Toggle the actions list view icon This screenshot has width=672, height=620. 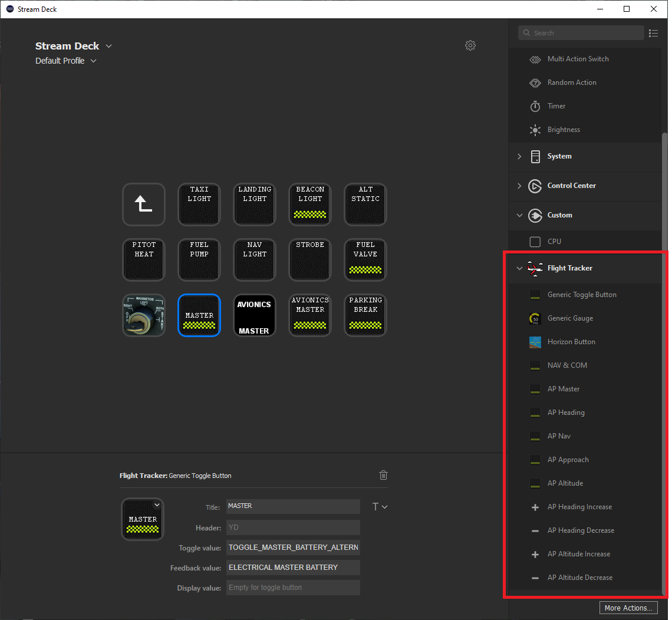click(653, 33)
